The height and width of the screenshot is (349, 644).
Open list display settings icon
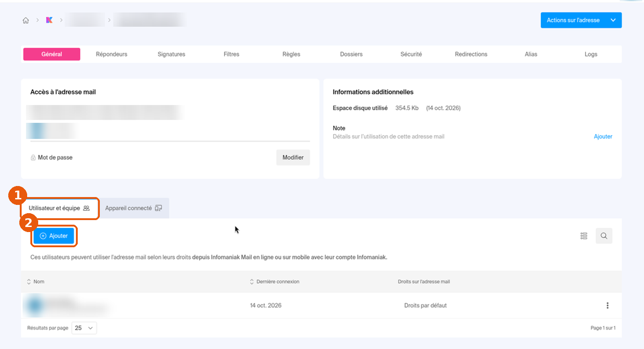click(584, 236)
